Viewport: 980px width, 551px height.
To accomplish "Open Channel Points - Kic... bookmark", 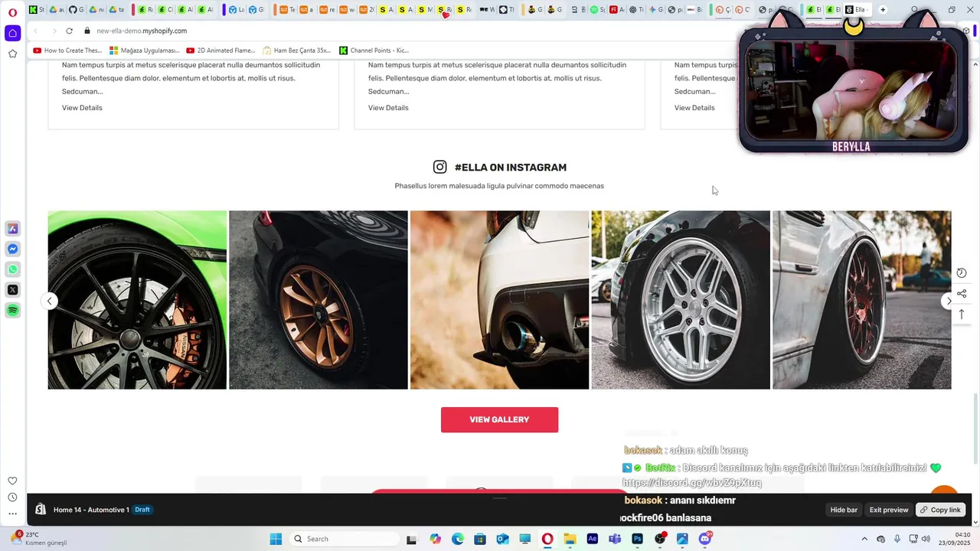I will pyautogui.click(x=374, y=51).
